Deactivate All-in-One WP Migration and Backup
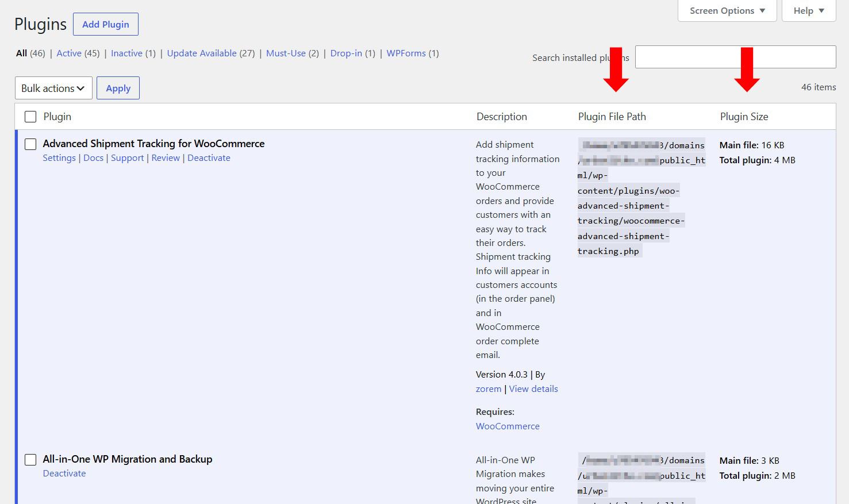Screen dimensions: 849x504 pyautogui.click(x=64, y=474)
